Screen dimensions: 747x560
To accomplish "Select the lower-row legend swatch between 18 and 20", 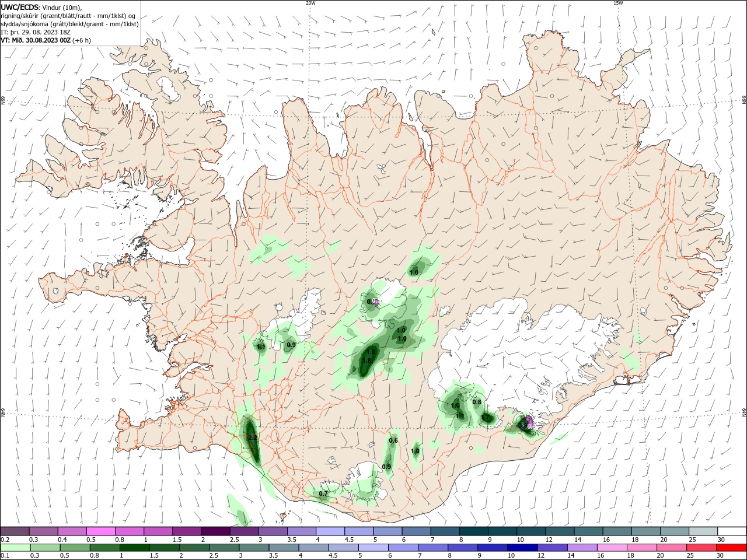I will [642, 548].
